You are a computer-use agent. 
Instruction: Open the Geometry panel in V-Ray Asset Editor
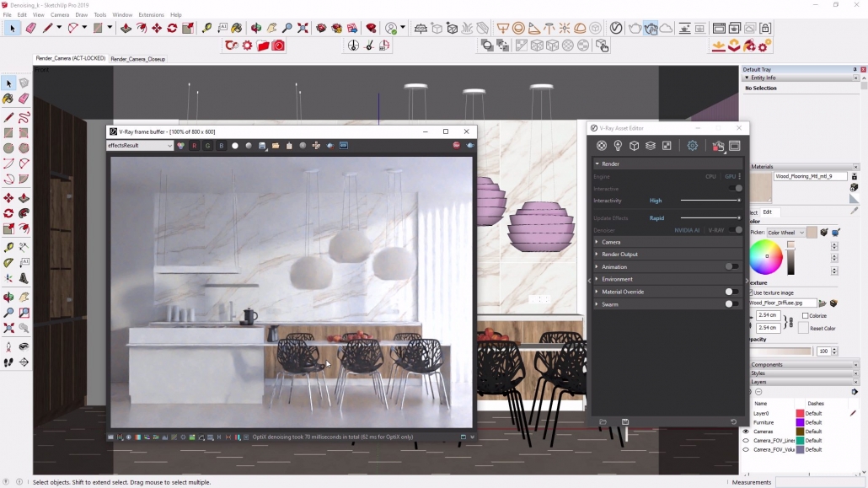pos(635,145)
